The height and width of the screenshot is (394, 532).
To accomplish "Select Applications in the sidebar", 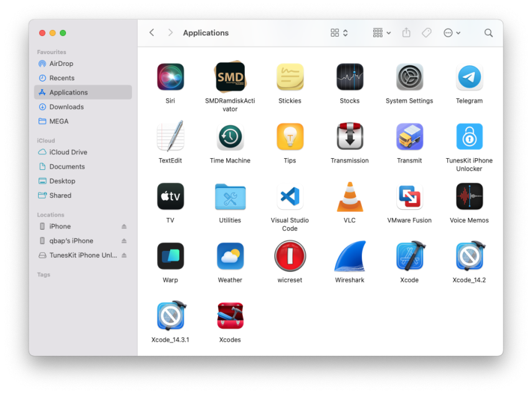I will [83, 92].
